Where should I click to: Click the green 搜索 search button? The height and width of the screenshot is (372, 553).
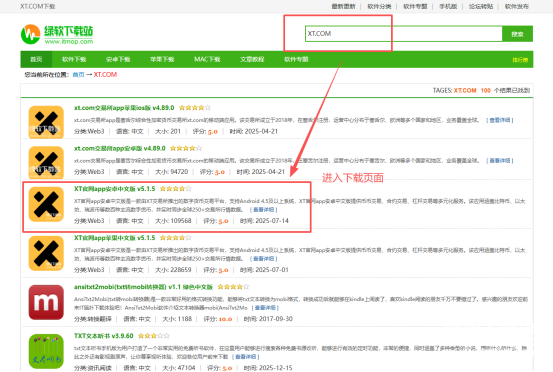point(517,34)
